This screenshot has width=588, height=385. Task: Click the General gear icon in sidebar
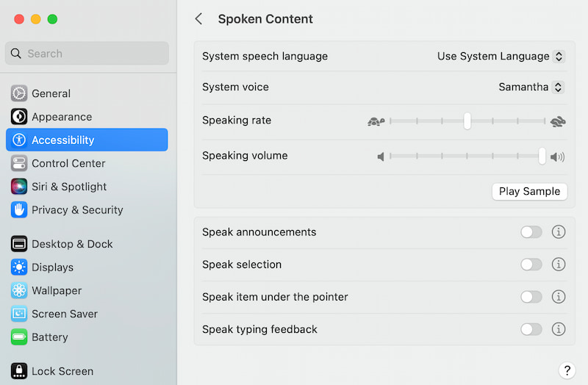click(x=19, y=93)
